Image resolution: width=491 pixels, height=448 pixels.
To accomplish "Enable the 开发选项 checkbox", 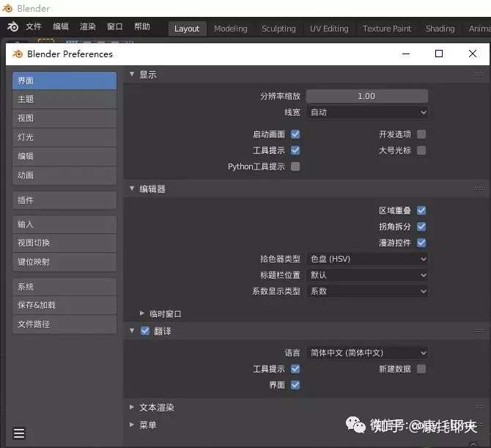I will coord(421,134).
